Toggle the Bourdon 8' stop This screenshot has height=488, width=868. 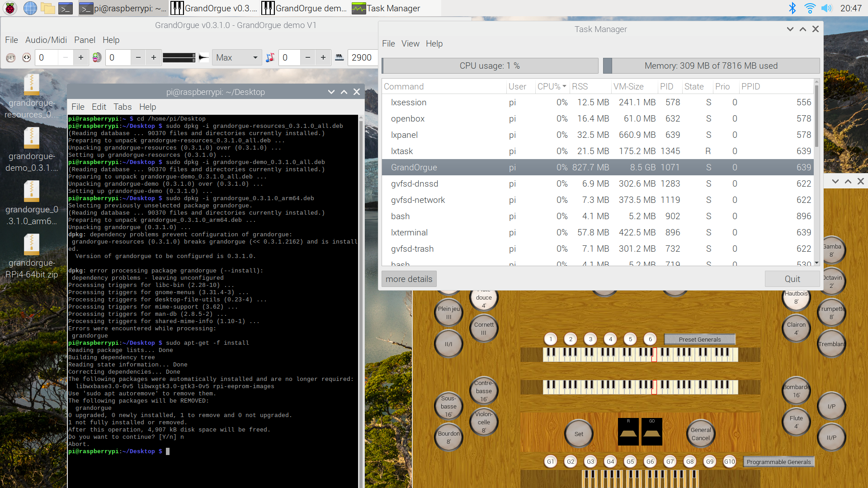click(448, 437)
